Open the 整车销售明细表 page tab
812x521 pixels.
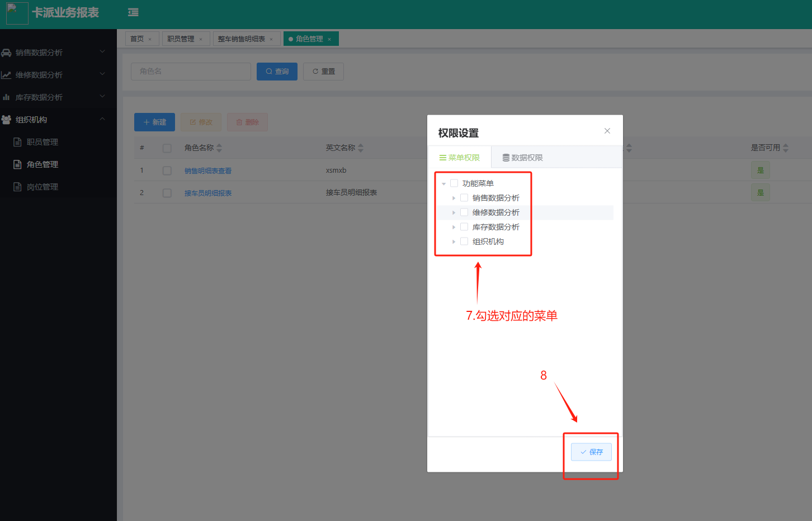[x=241, y=39]
